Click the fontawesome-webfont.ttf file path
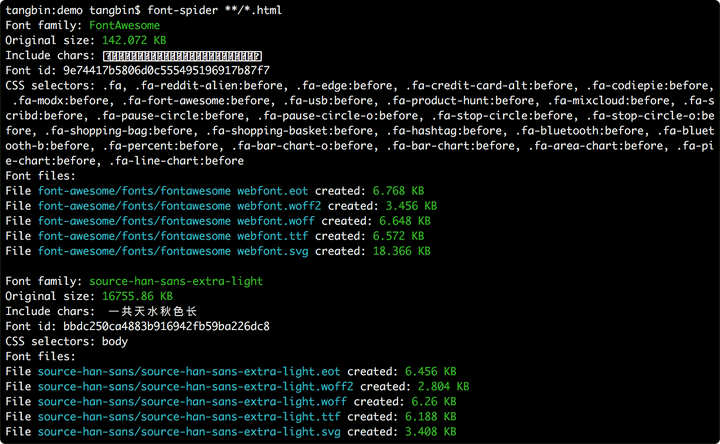The height and width of the screenshot is (444, 720). (173, 236)
